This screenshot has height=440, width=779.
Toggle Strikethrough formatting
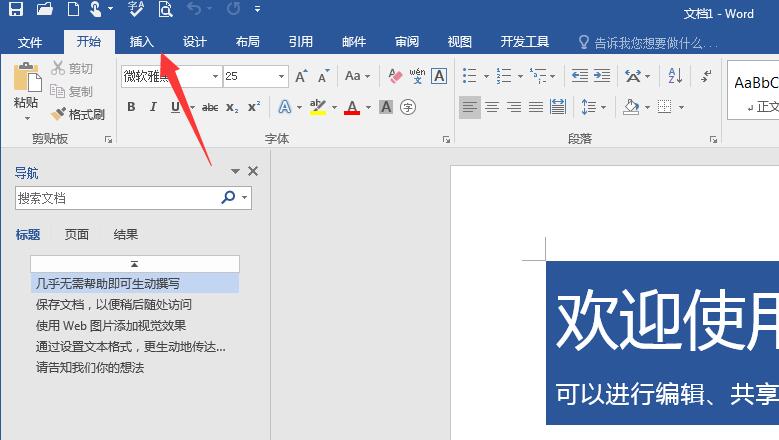coord(210,107)
